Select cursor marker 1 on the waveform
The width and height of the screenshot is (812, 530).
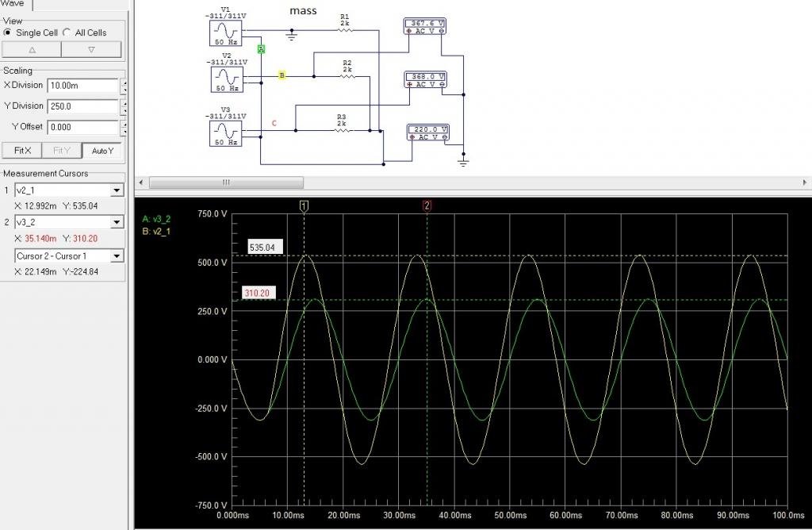[304, 206]
